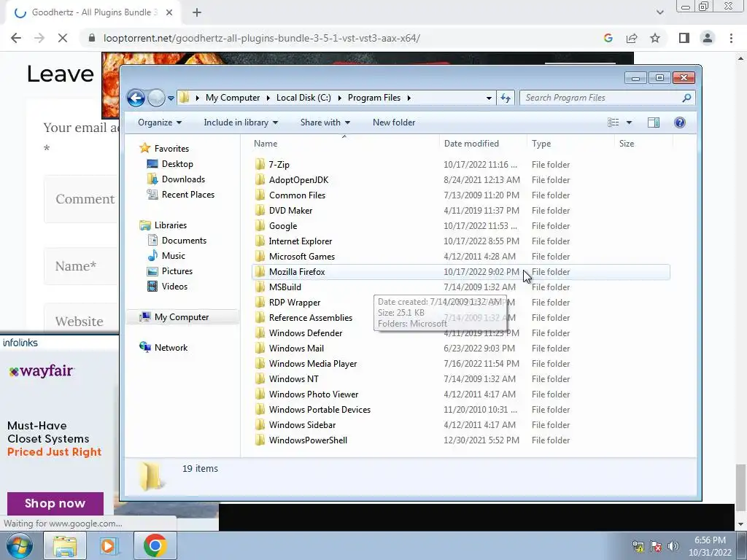The width and height of the screenshot is (747, 560).
Task: Open the Chrome three-dot menu
Action: tap(731, 38)
